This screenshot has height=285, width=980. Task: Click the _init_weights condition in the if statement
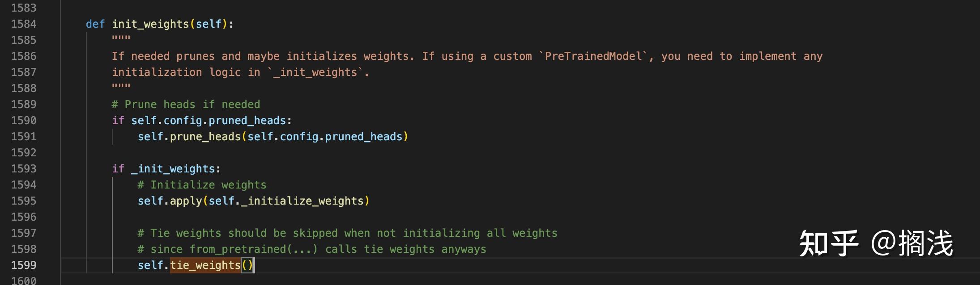click(x=173, y=169)
